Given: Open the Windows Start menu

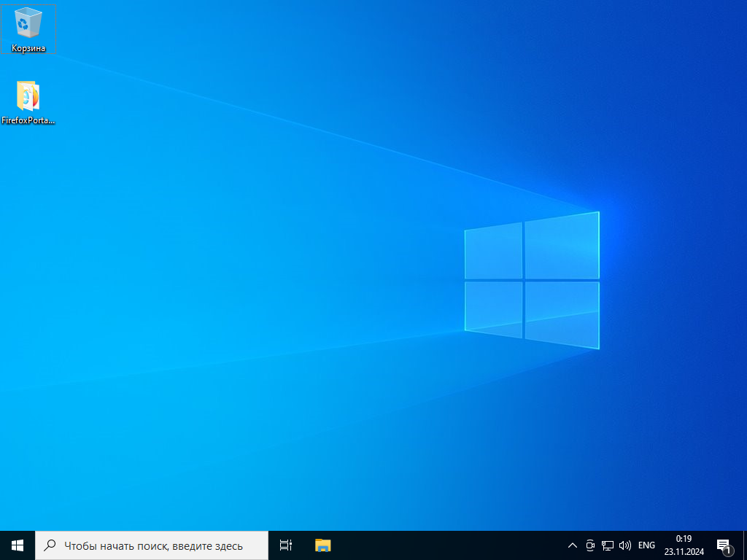Looking at the screenshot, I should point(18,545).
